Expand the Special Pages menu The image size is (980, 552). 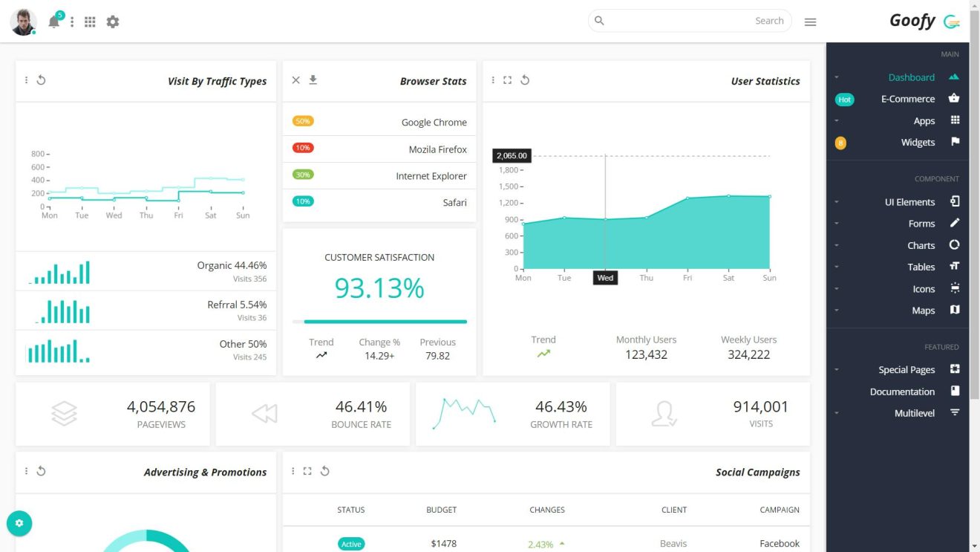906,369
